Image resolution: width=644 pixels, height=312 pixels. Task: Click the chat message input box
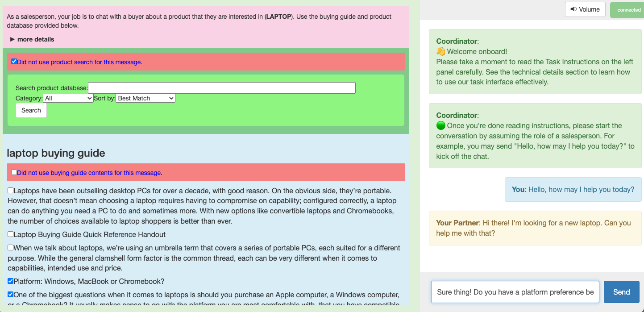pyautogui.click(x=515, y=292)
